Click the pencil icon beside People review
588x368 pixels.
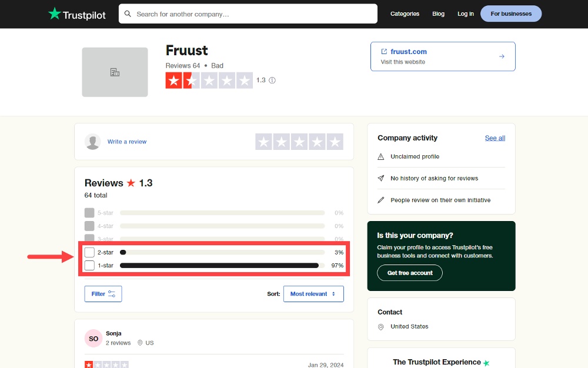[x=380, y=200]
